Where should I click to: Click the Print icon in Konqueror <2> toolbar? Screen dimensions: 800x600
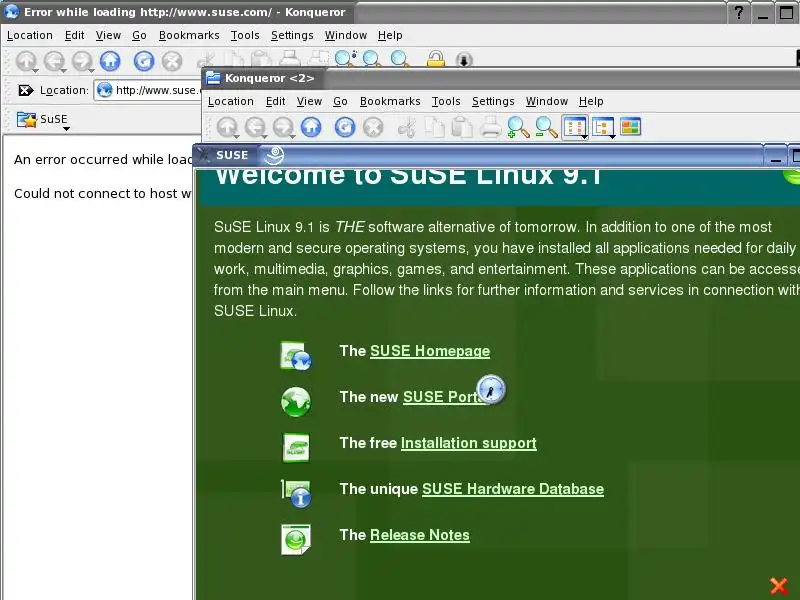(490, 127)
